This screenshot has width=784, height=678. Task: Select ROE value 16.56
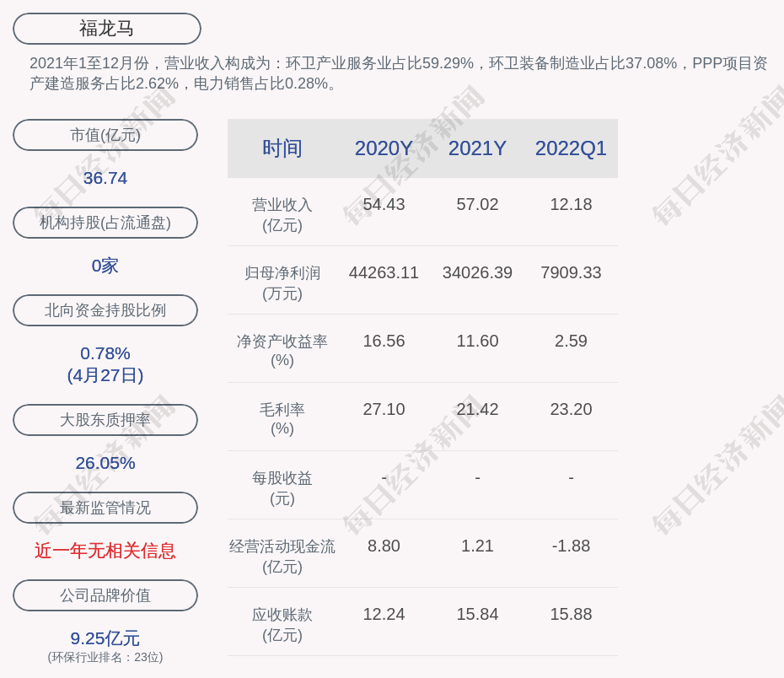point(384,341)
